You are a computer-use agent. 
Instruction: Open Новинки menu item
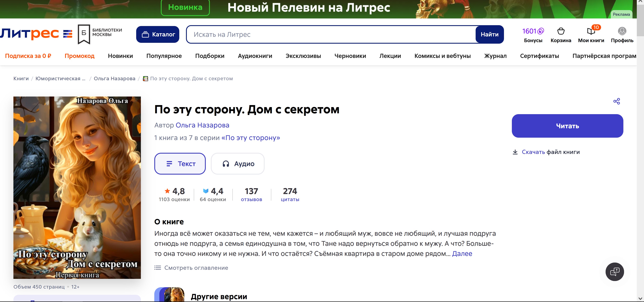pyautogui.click(x=120, y=56)
